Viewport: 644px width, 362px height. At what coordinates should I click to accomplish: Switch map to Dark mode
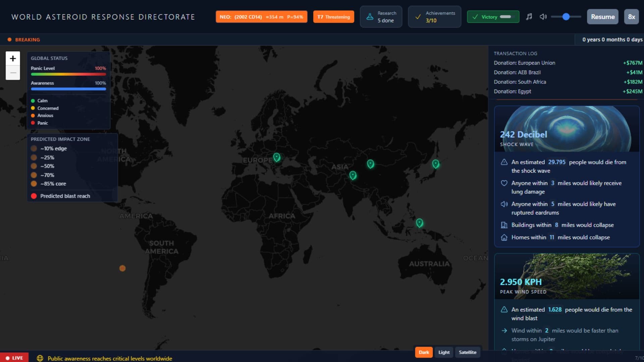[424, 352]
